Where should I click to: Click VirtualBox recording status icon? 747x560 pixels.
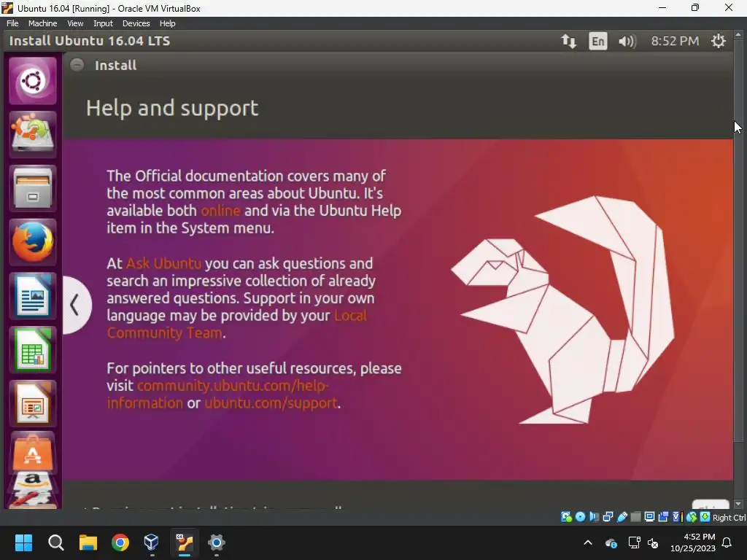tap(663, 517)
